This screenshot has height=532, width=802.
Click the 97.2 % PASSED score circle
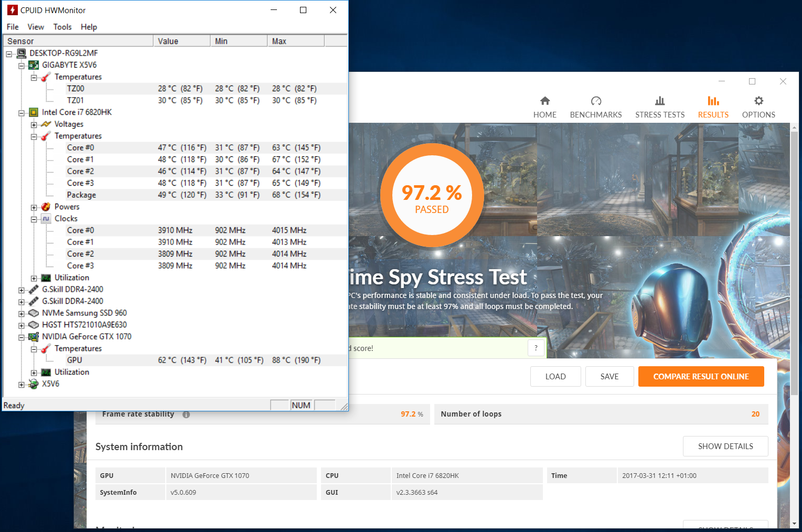[432, 195]
